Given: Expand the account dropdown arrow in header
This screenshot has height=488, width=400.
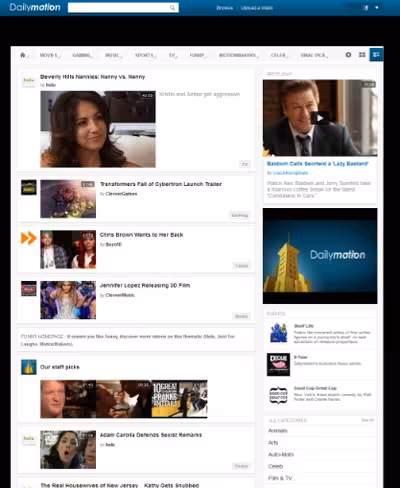Looking at the screenshot, I should (x=377, y=8).
